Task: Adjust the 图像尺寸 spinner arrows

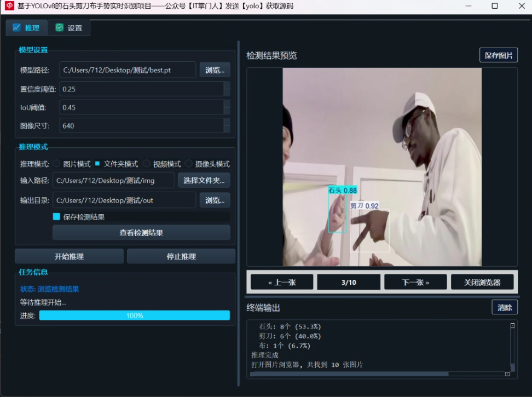Action: 227,126
